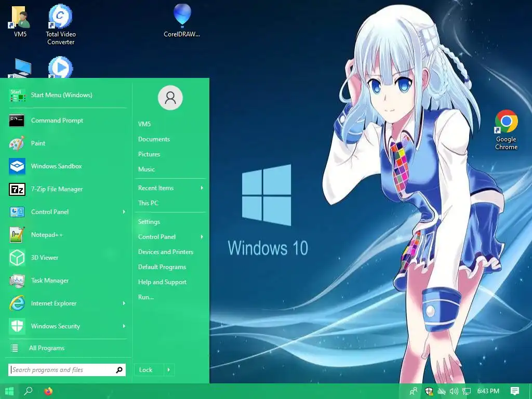
Task: Click search magnifier inside search box
Action: click(x=119, y=370)
